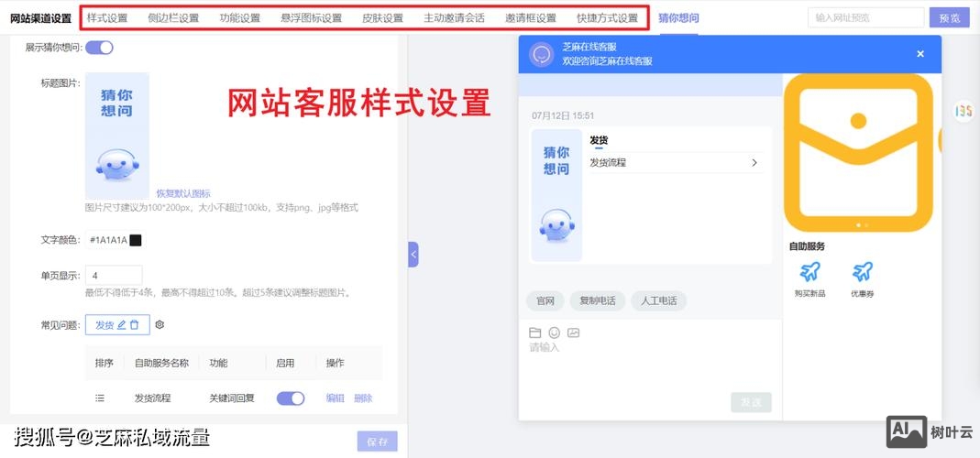
Task: Click the 关键词回复 cell
Action: (x=232, y=398)
